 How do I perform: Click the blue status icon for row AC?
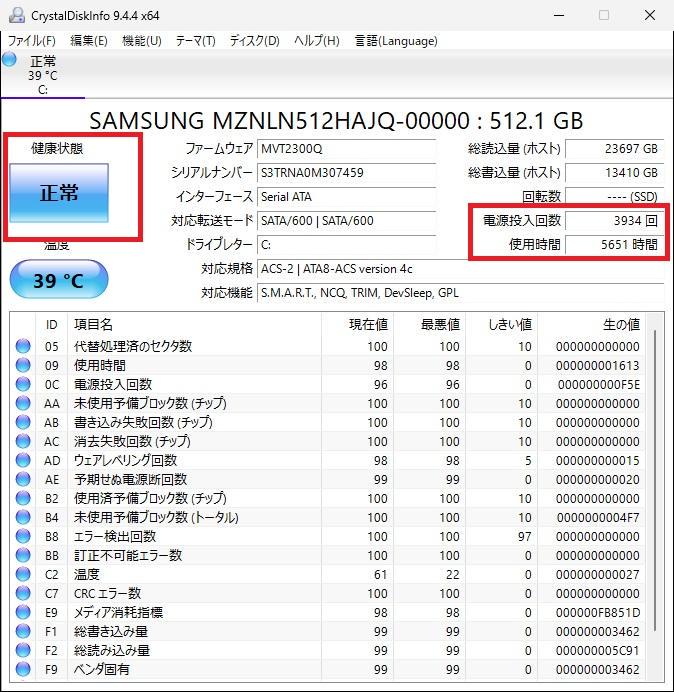click(23, 441)
